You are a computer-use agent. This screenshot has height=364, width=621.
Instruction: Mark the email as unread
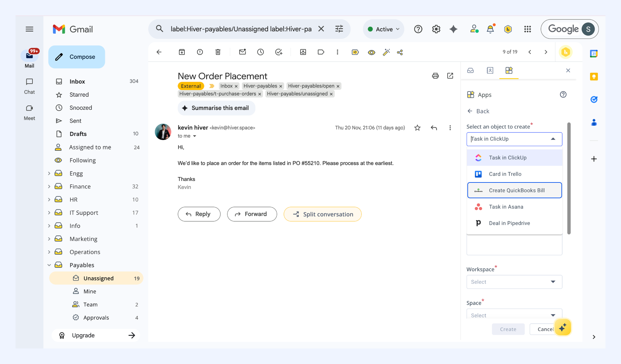pos(242,52)
